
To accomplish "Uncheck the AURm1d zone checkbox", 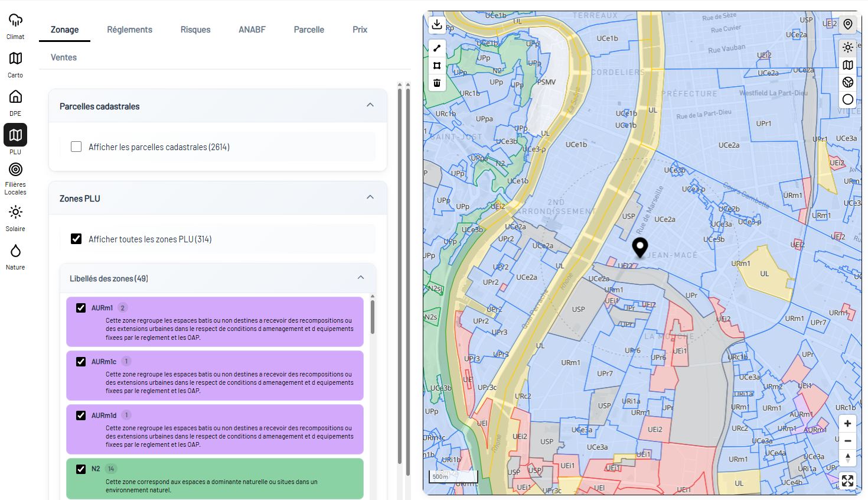I will (81, 415).
